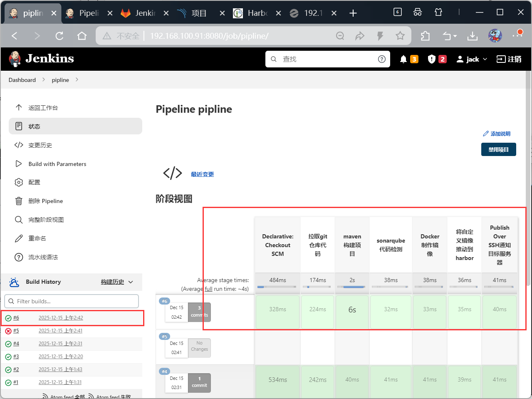The image size is (532, 399).
Task: Click the Jenkins logo in header
Action: (x=41, y=59)
